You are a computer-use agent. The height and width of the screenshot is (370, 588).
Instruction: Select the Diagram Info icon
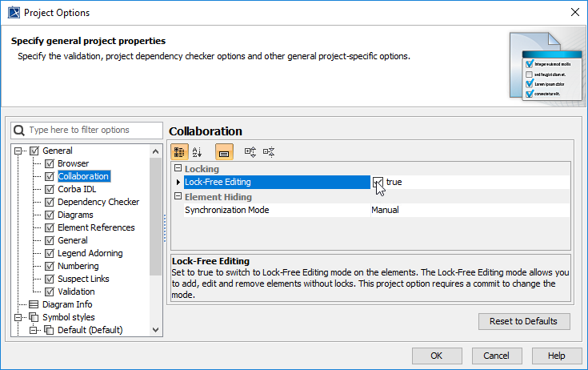coord(34,304)
